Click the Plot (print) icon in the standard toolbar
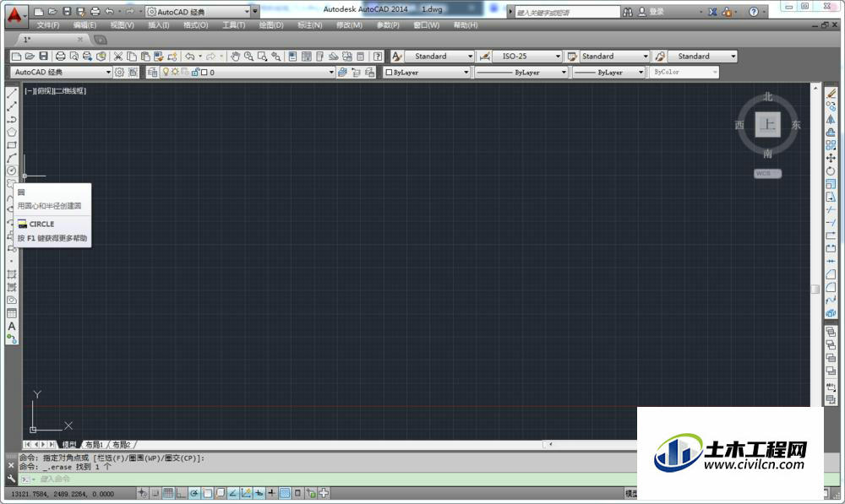Viewport: 845px width, 504px height. (x=60, y=56)
